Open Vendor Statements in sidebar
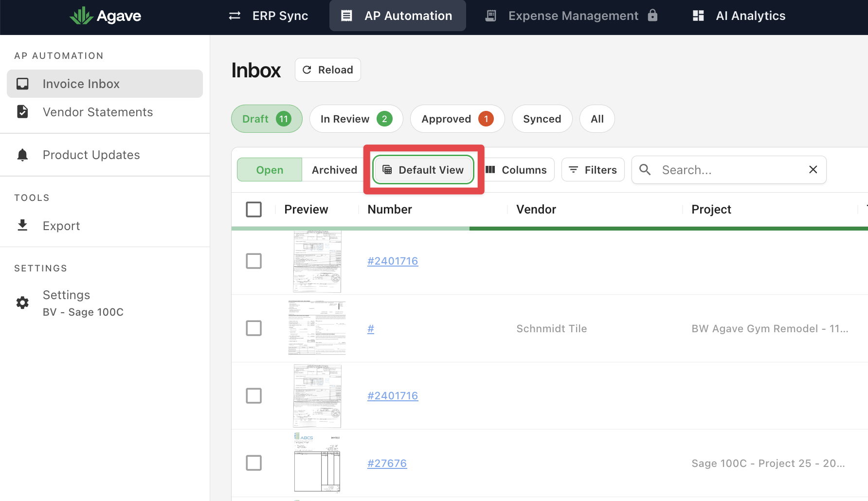Image resolution: width=868 pixels, height=501 pixels. tap(105, 112)
